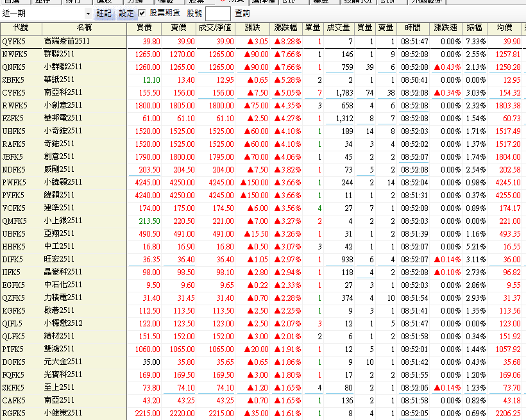Click the 時間 column header
The height and width of the screenshot is (420, 526).
[x=413, y=28]
